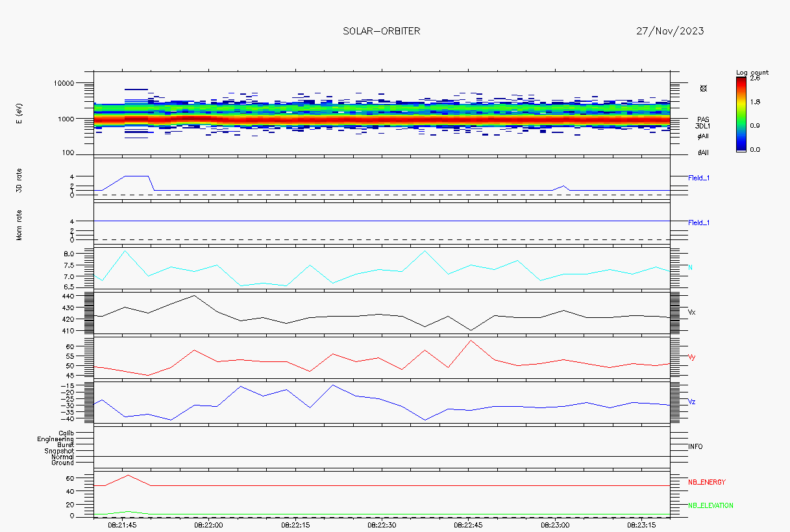Image resolution: width=790 pixels, height=532 pixels.
Task: Click the 0.0 value on color scale
Action: (756, 149)
